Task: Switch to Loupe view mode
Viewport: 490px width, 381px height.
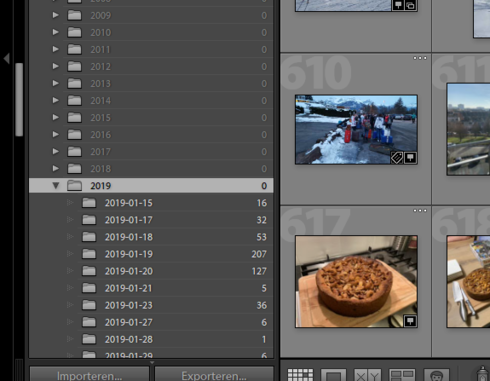Action: point(333,375)
